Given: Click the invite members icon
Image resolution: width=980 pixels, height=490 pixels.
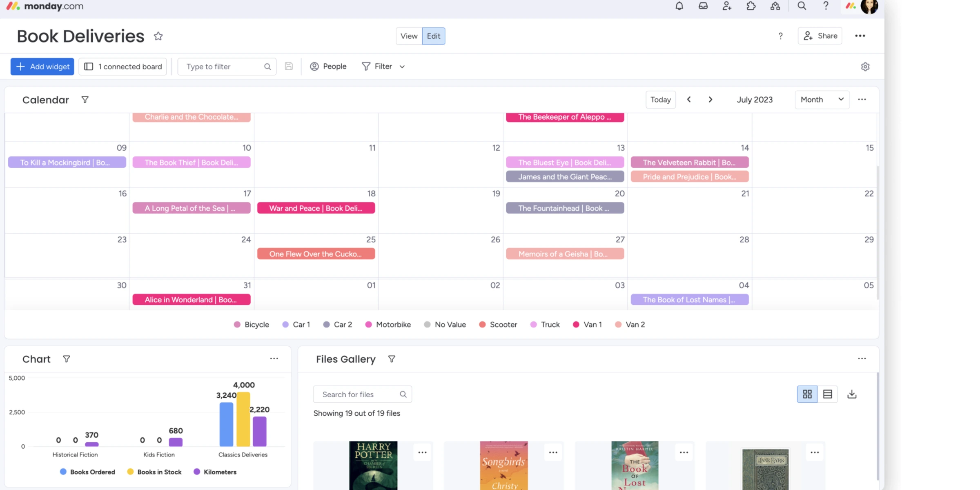Looking at the screenshot, I should tap(727, 6).
